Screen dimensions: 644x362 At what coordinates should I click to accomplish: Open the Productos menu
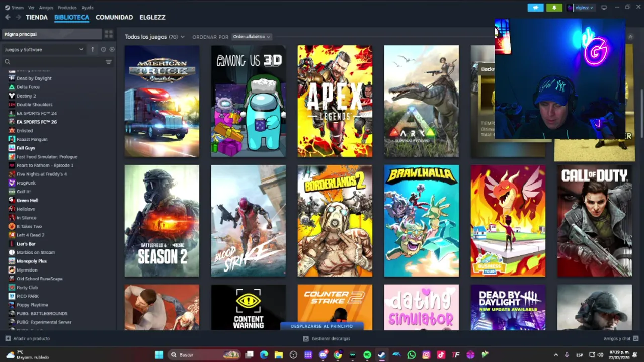point(67,8)
